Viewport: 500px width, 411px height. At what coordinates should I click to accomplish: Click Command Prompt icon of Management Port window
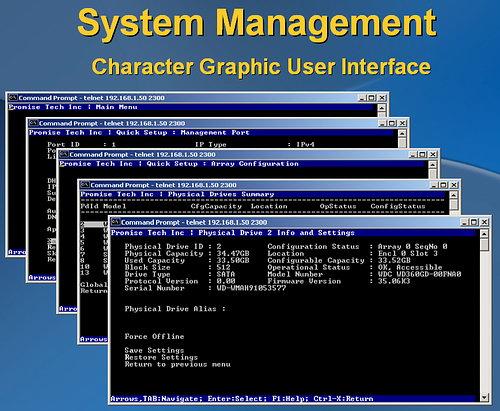[33, 123]
